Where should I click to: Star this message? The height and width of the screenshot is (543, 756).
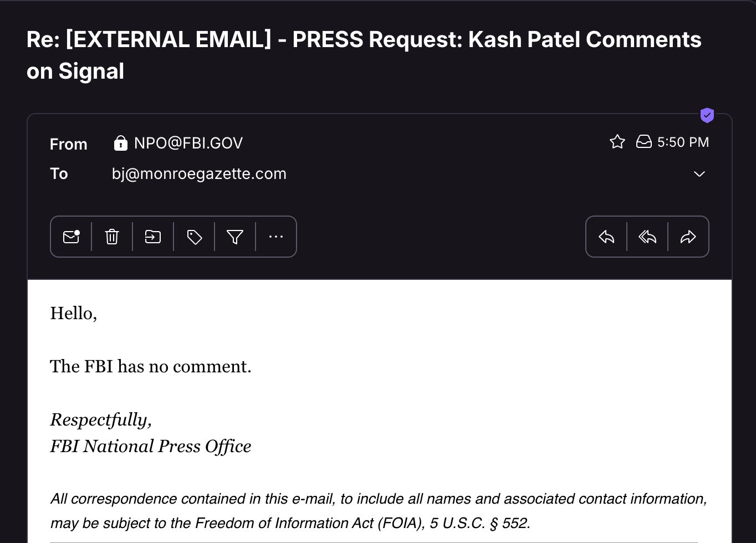(x=617, y=142)
